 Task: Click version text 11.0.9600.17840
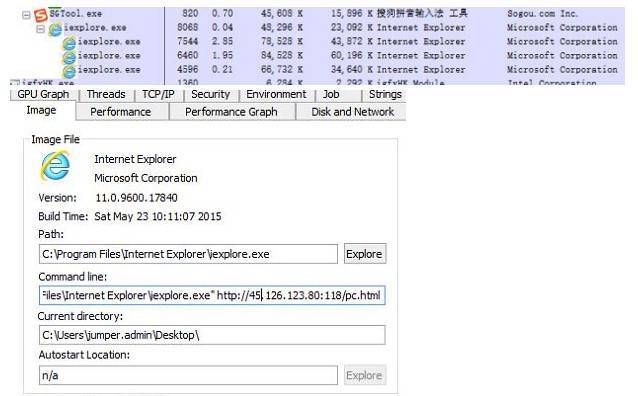pyautogui.click(x=136, y=198)
